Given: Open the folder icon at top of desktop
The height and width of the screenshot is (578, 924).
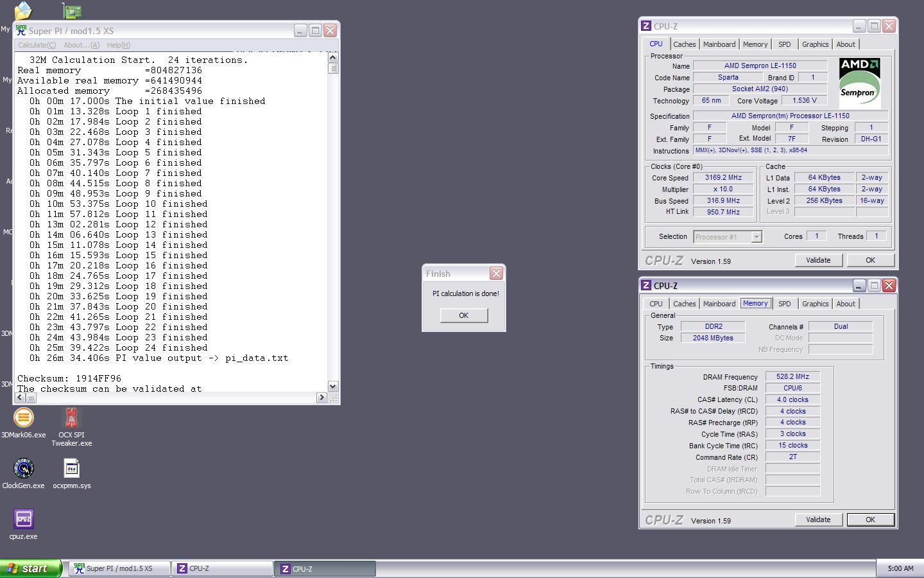Looking at the screenshot, I should (x=23, y=10).
